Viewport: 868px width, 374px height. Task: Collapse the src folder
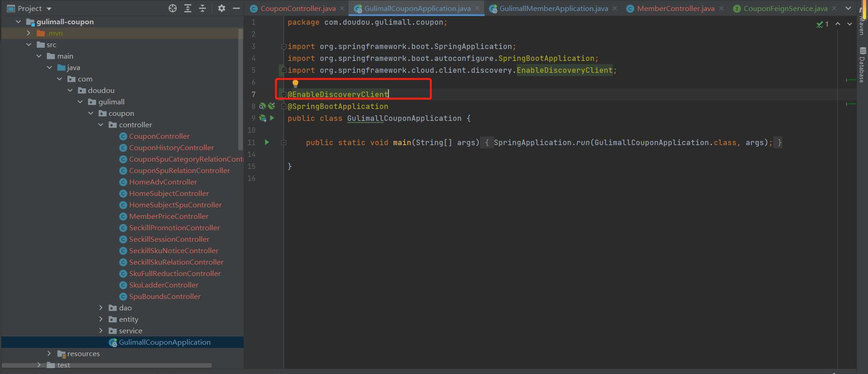click(29, 44)
